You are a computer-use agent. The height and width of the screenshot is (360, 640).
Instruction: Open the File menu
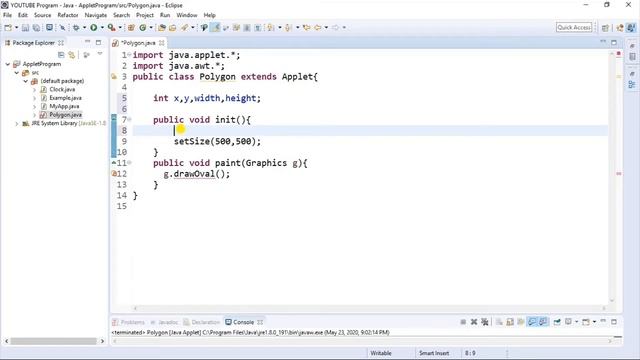click(x=7, y=15)
